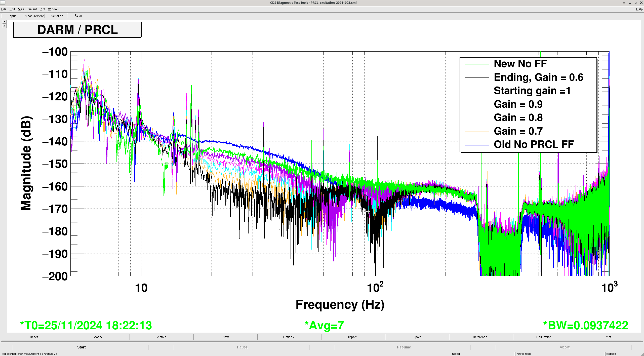The height and width of the screenshot is (356, 644).
Task: Click the New plot button
Action: [226, 337]
